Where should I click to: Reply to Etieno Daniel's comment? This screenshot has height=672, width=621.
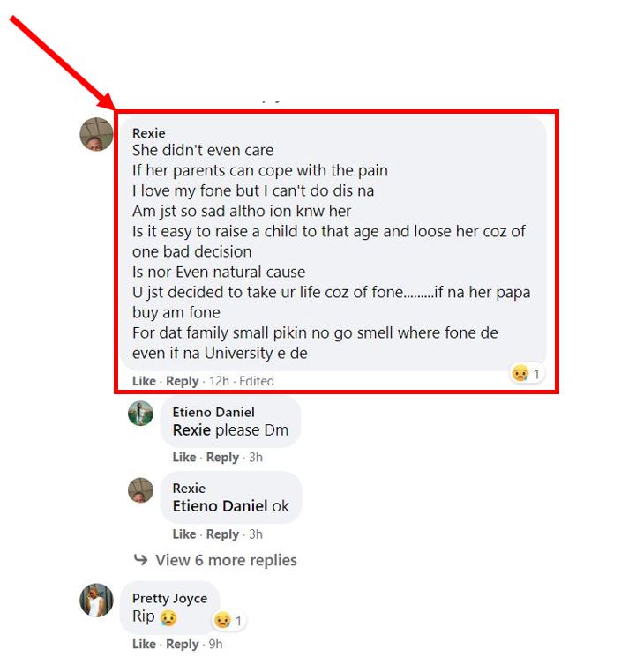[222, 457]
